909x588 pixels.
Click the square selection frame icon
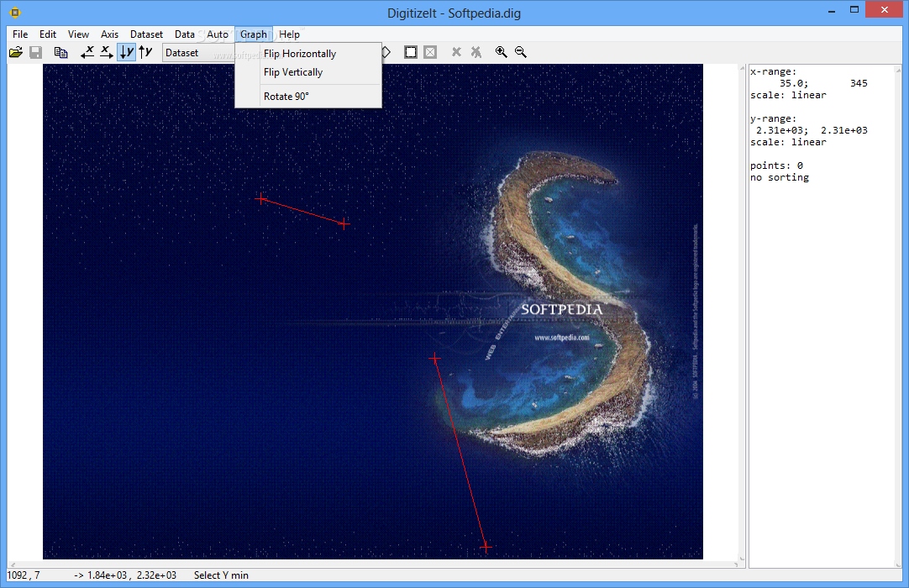411,52
